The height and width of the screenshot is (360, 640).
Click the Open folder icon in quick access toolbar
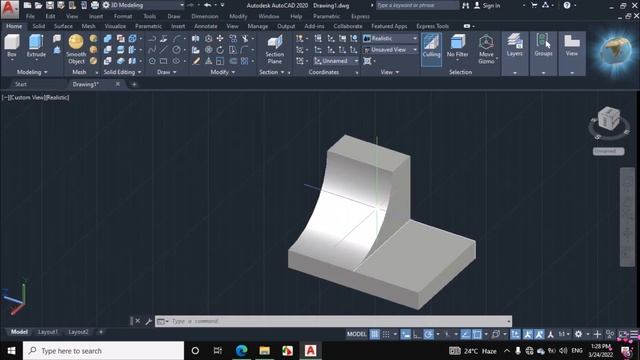[38, 5]
